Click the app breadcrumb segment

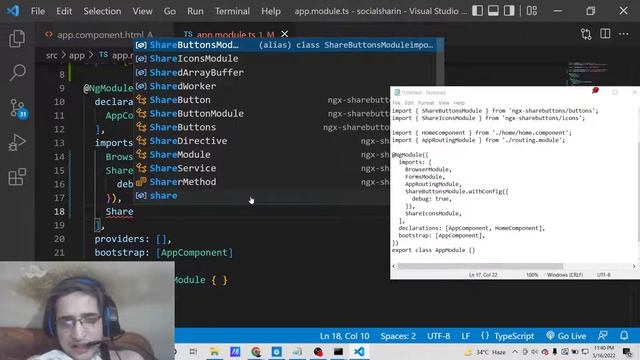tap(77, 55)
